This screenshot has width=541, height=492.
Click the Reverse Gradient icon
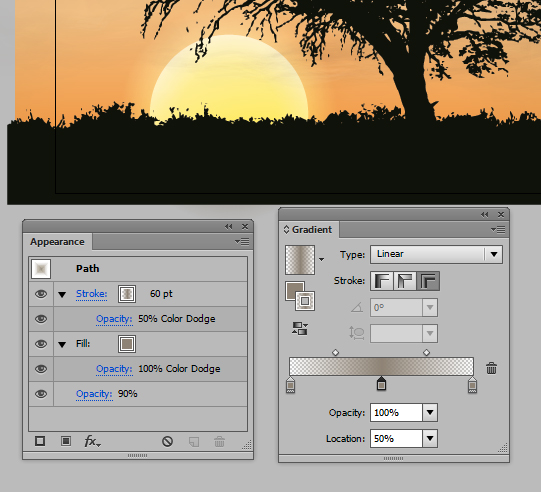coord(300,328)
